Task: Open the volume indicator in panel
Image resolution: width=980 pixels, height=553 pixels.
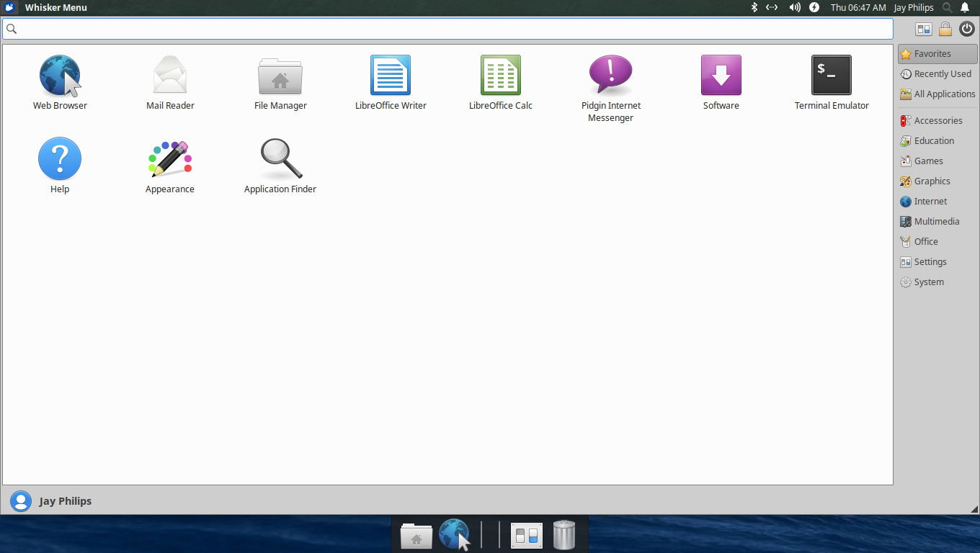Action: [x=795, y=7]
